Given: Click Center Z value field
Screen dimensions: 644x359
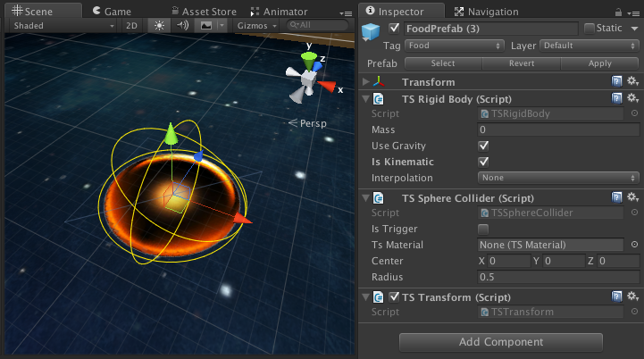Looking at the screenshot, I should coord(618,261).
